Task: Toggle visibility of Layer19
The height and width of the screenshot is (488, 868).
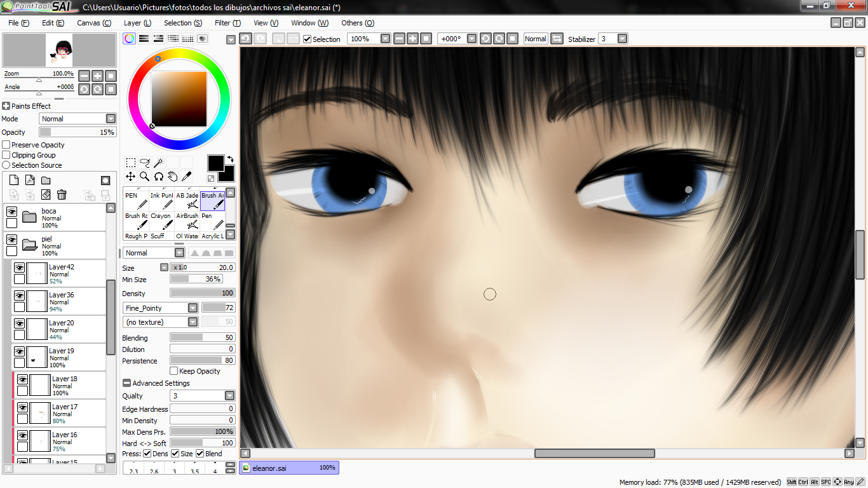Action: coord(19,351)
